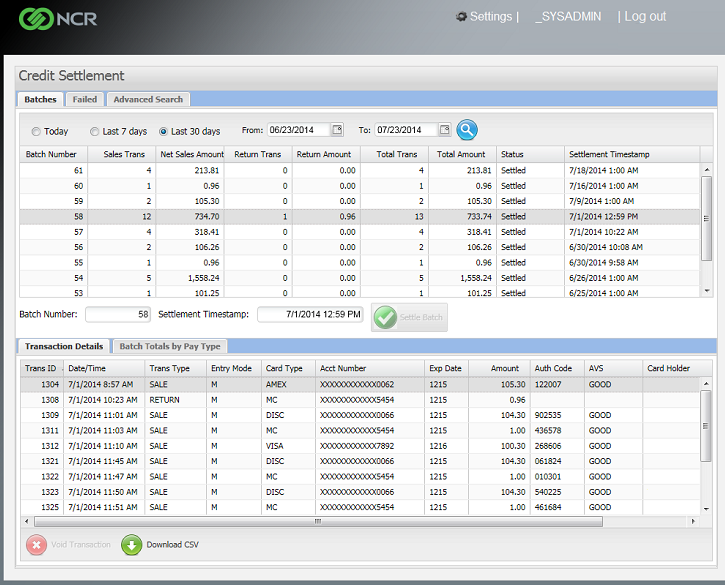Sort by Settlement Timestamp column header
Screen dimensions: 725x585
point(609,154)
